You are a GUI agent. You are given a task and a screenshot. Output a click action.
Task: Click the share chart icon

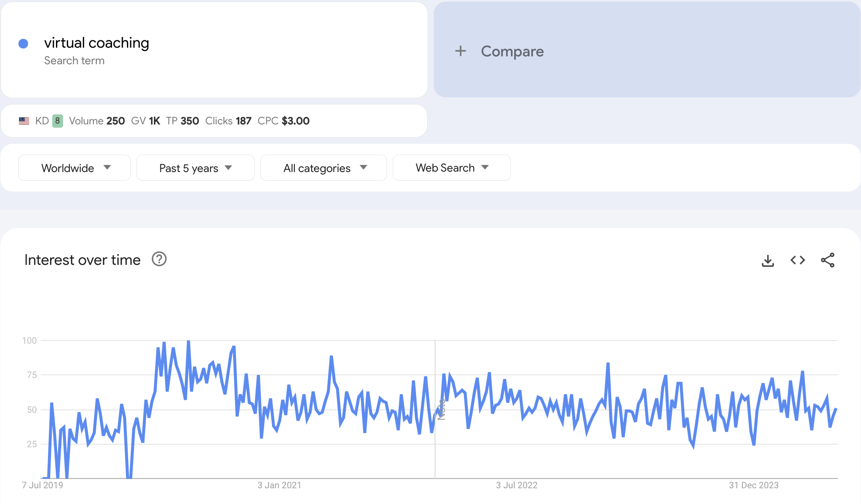pyautogui.click(x=827, y=260)
